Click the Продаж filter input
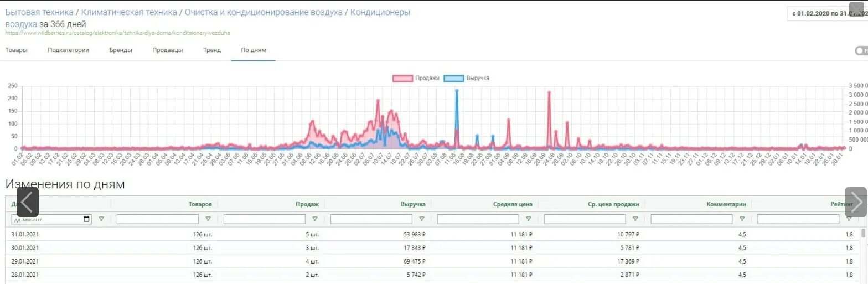 pyautogui.click(x=265, y=219)
